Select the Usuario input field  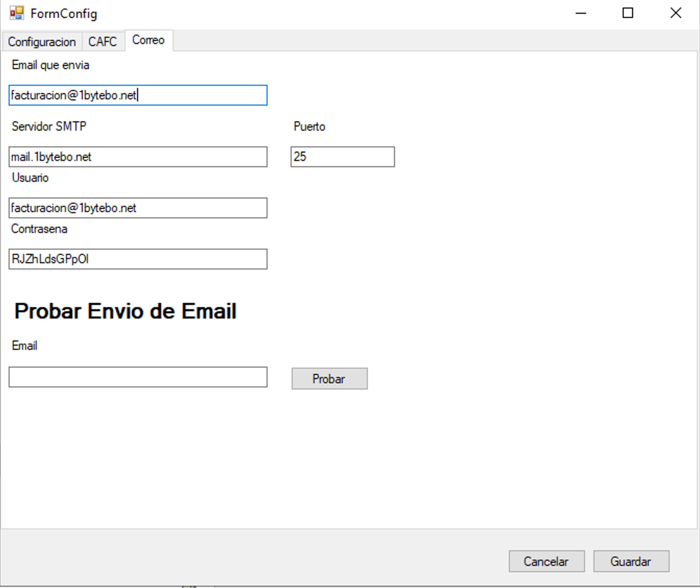click(138, 208)
